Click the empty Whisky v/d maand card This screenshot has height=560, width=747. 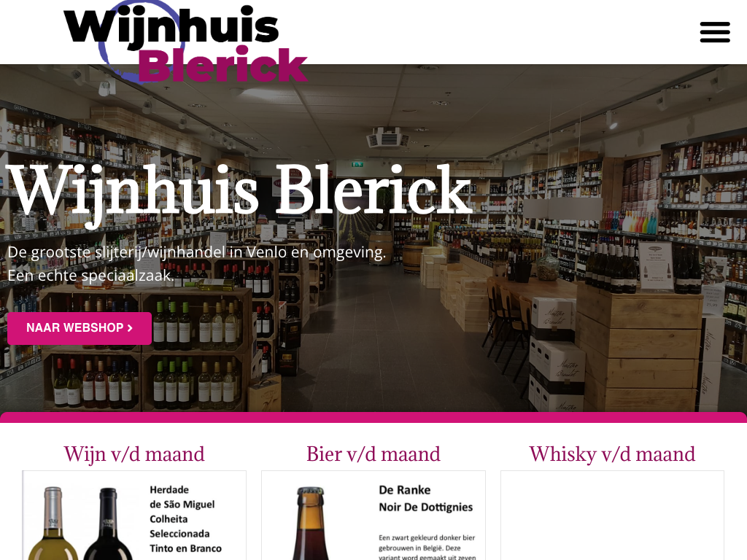pos(612,516)
